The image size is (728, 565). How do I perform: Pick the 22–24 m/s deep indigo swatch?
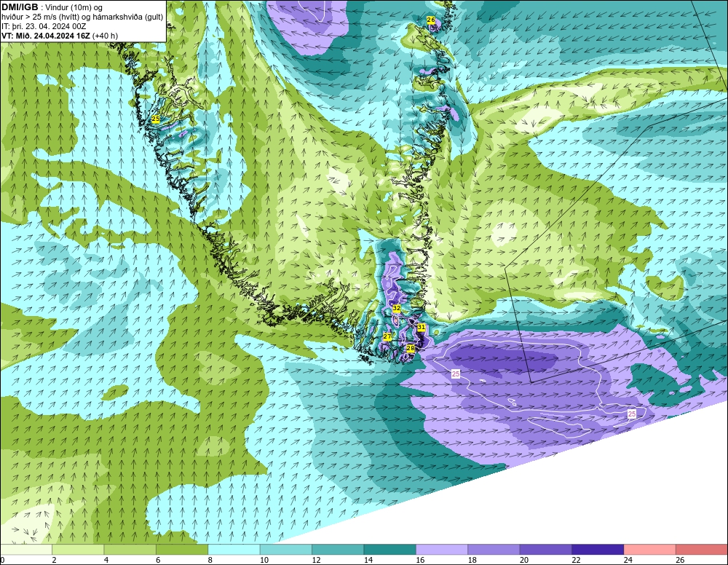coord(598,550)
